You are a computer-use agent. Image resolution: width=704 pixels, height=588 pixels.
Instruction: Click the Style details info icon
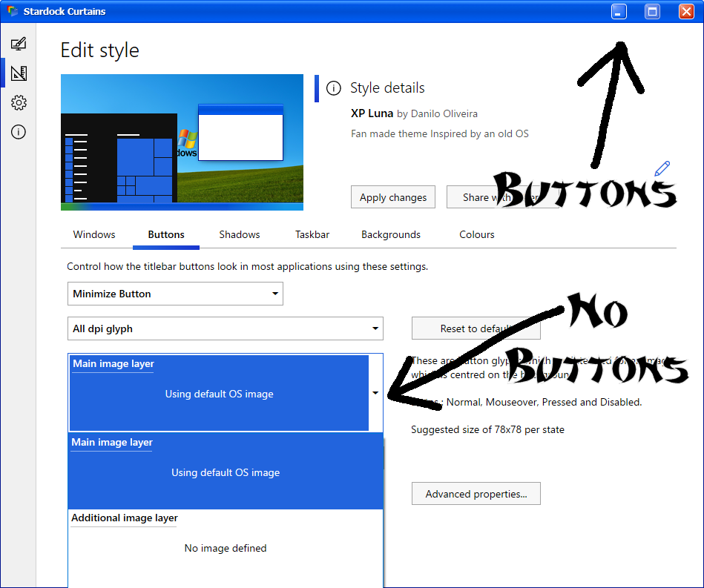(x=333, y=88)
